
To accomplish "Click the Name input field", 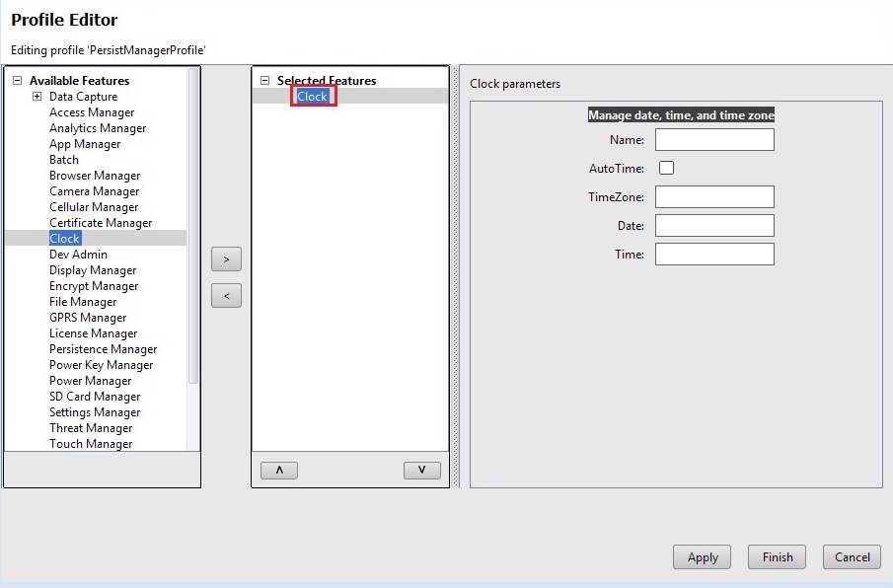I will tap(714, 140).
